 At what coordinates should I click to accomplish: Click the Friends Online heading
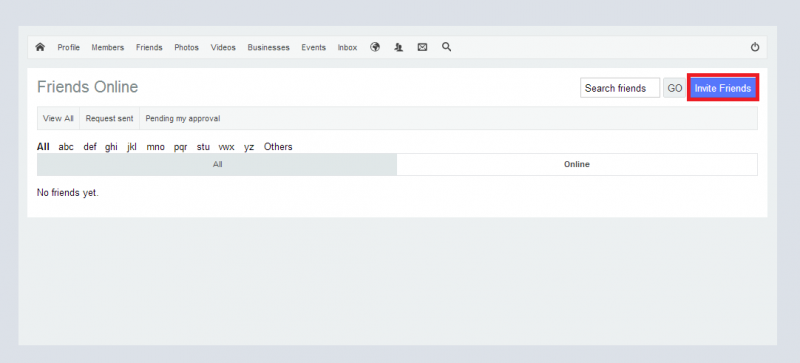click(87, 87)
